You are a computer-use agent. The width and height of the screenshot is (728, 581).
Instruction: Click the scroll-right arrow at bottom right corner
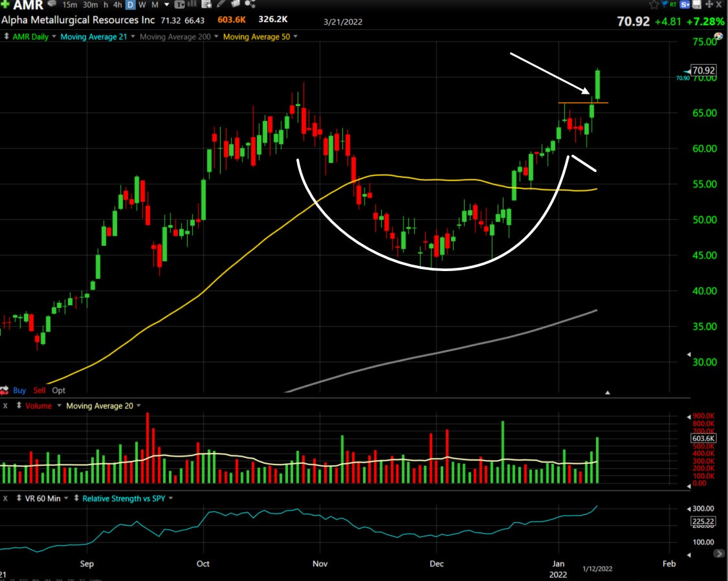coord(719,553)
